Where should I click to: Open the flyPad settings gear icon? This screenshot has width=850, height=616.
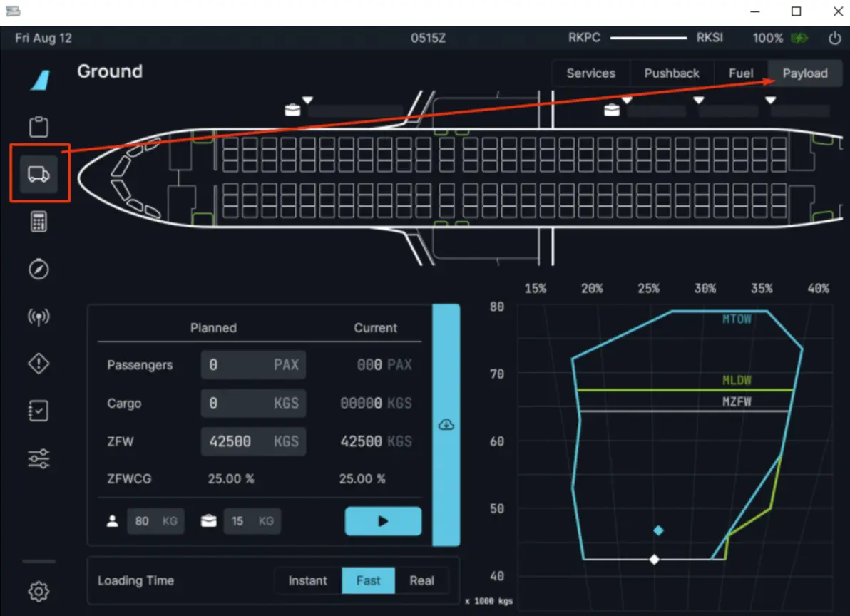[39, 591]
